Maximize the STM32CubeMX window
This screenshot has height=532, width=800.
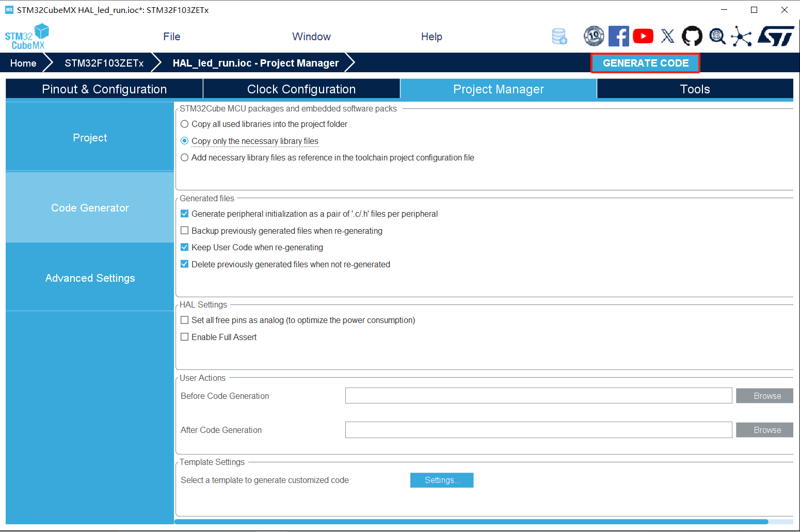point(754,10)
